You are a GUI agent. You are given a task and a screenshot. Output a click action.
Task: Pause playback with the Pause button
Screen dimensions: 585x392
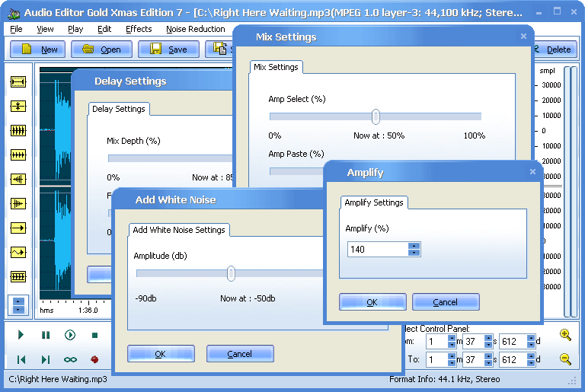coord(46,335)
